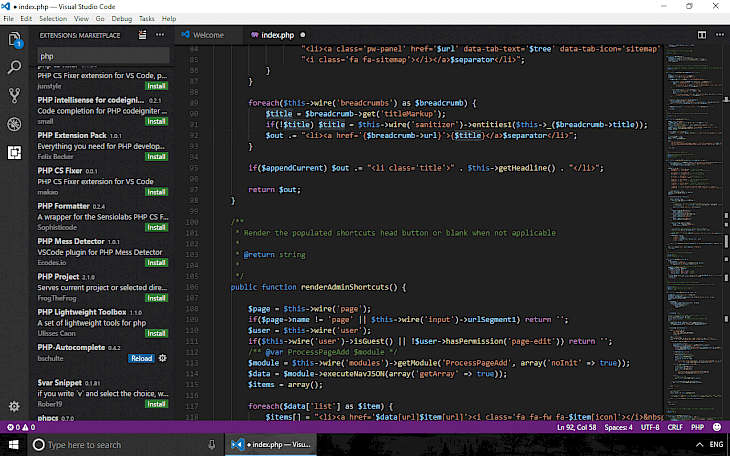Open the Help menu

169,19
